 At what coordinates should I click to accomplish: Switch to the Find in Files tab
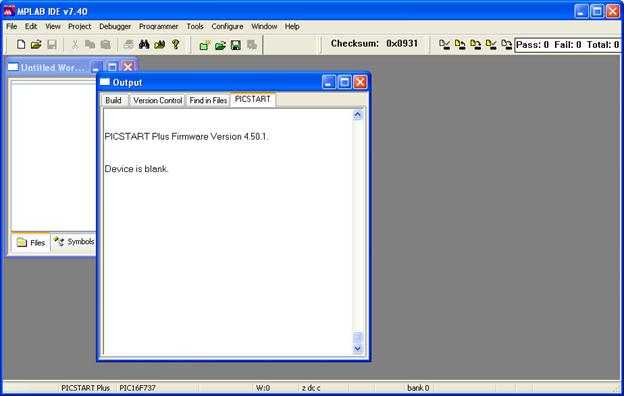[x=208, y=100]
